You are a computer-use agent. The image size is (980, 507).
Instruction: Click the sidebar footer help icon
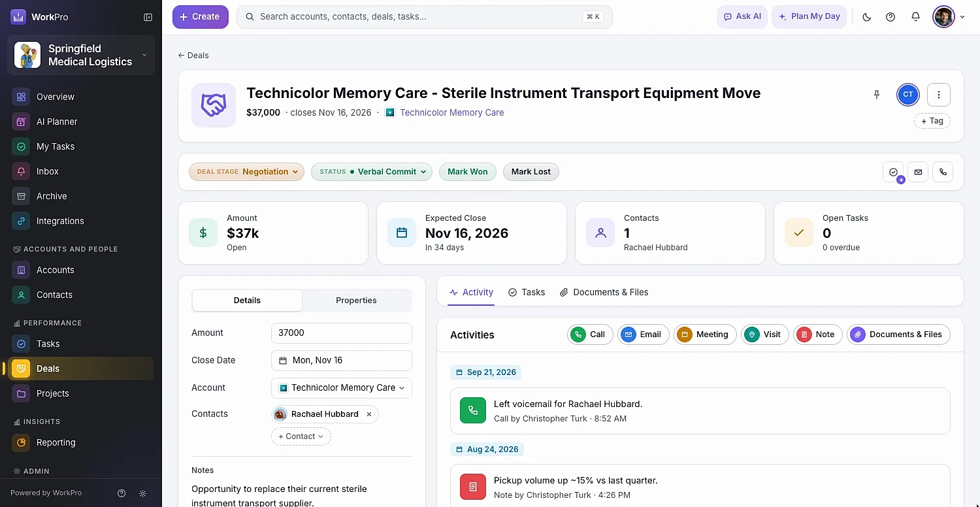point(122,493)
